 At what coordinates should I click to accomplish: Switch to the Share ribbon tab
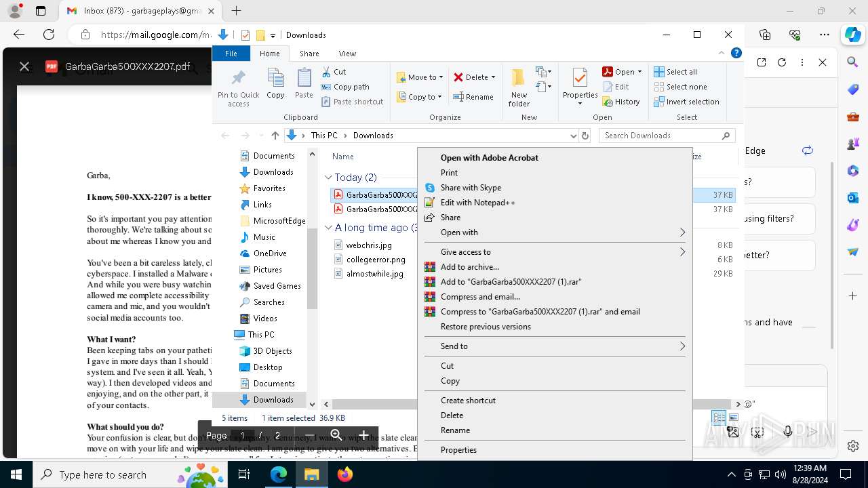coord(309,54)
